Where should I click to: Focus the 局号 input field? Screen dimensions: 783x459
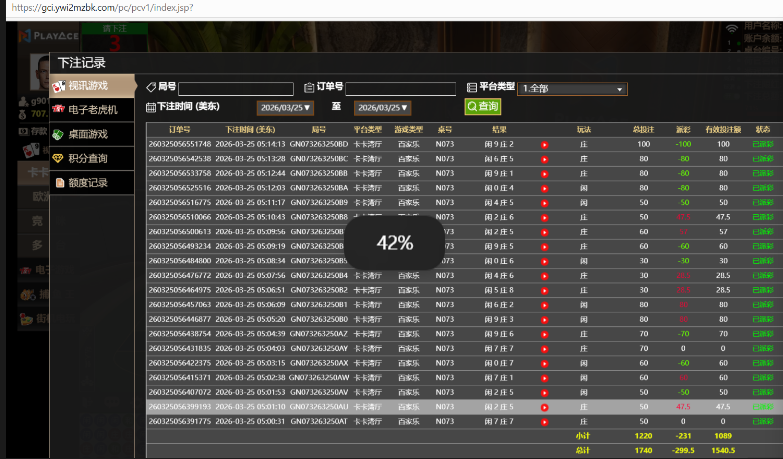tap(236, 89)
